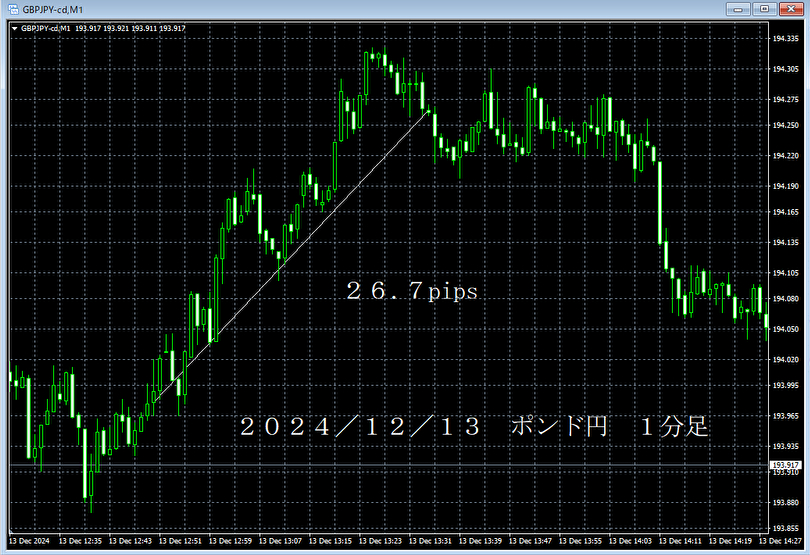Screen dimensions: 810x555
Task: Click the current price tag 193.917
Action: [785, 465]
